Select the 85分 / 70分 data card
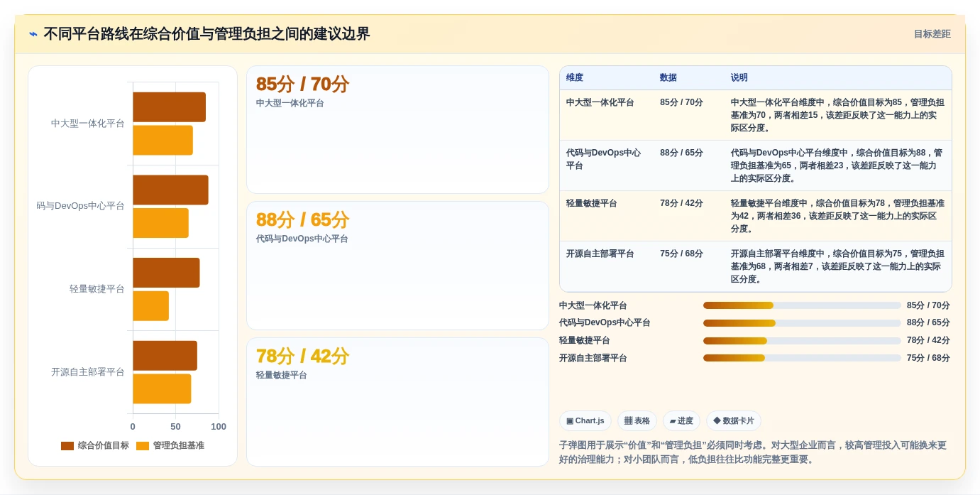This screenshot has height=495, width=980. [x=397, y=129]
